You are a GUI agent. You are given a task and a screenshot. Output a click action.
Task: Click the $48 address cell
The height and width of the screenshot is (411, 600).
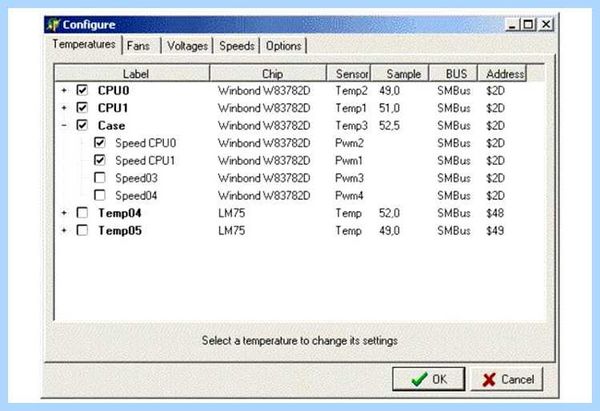tap(495, 213)
